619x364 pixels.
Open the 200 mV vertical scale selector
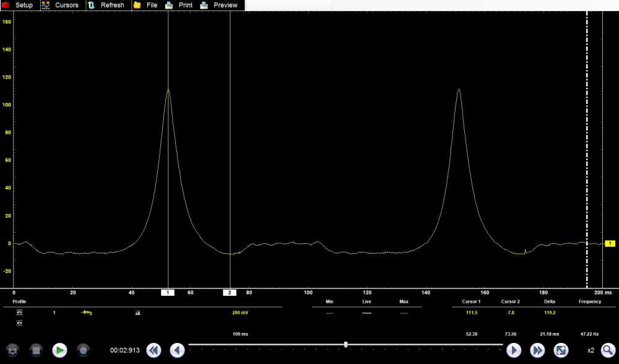(x=240, y=313)
